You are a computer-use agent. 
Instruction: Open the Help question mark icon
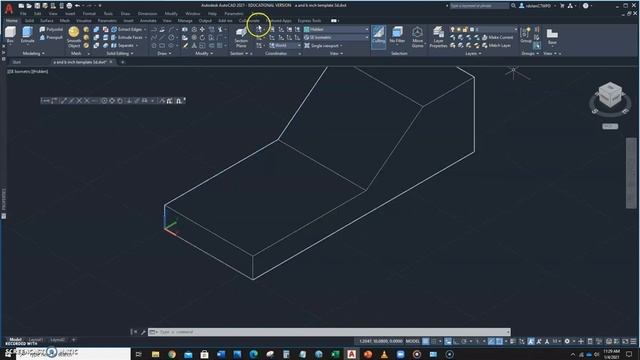pyautogui.click(x=585, y=6)
